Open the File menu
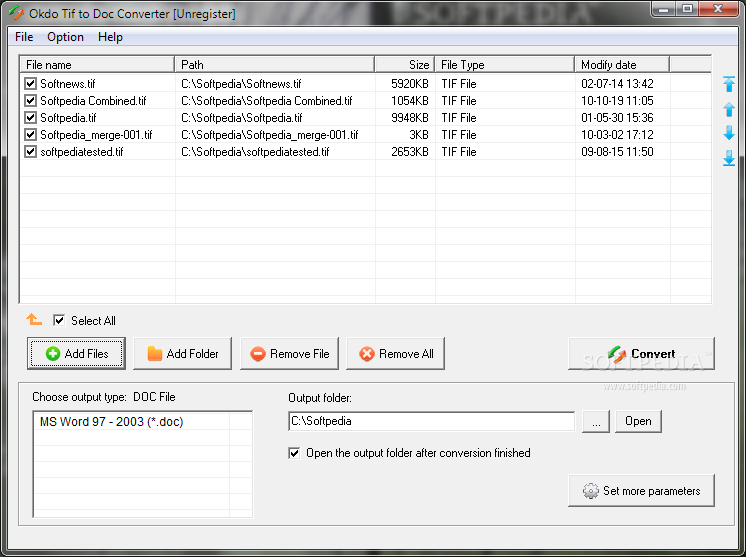The height and width of the screenshot is (557, 746). (x=24, y=37)
